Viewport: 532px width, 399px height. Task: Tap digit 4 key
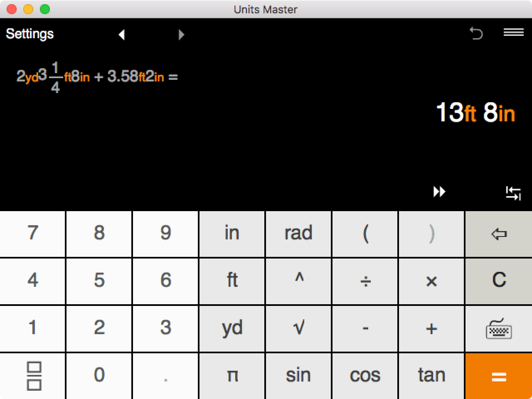[x=32, y=281]
